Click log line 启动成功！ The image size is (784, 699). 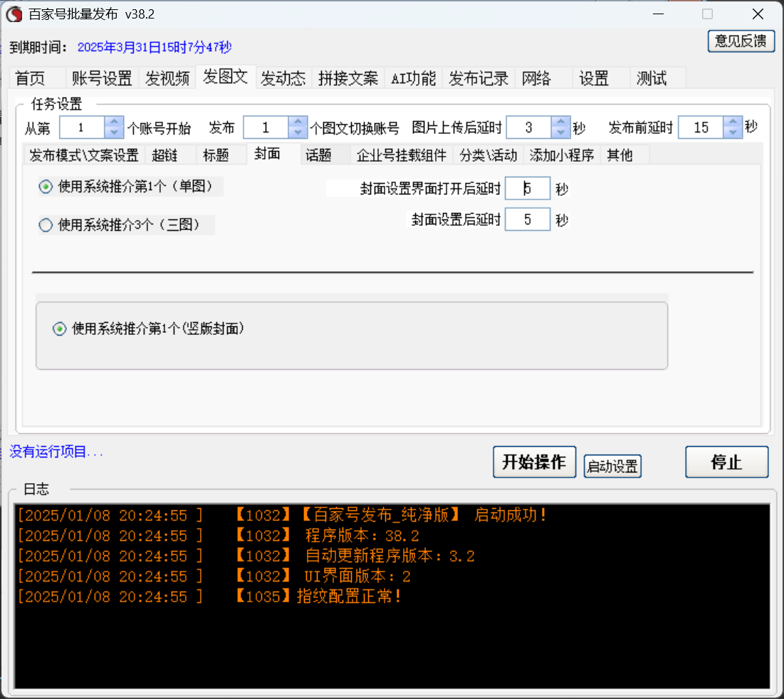pyautogui.click(x=282, y=515)
